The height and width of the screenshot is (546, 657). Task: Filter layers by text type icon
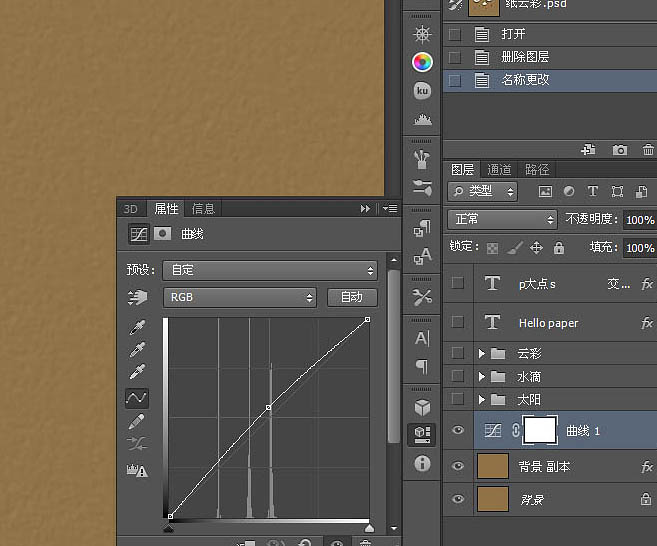592,191
